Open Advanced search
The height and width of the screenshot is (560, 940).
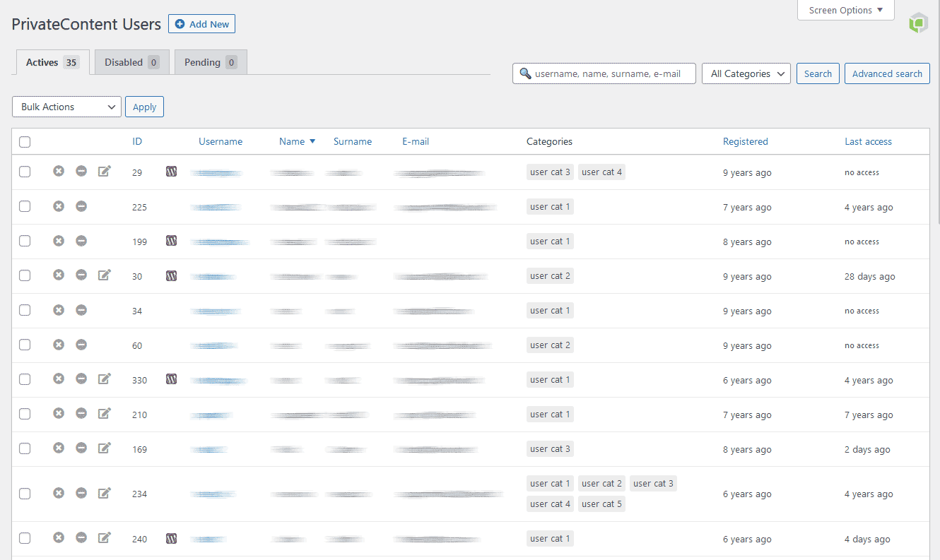click(887, 73)
